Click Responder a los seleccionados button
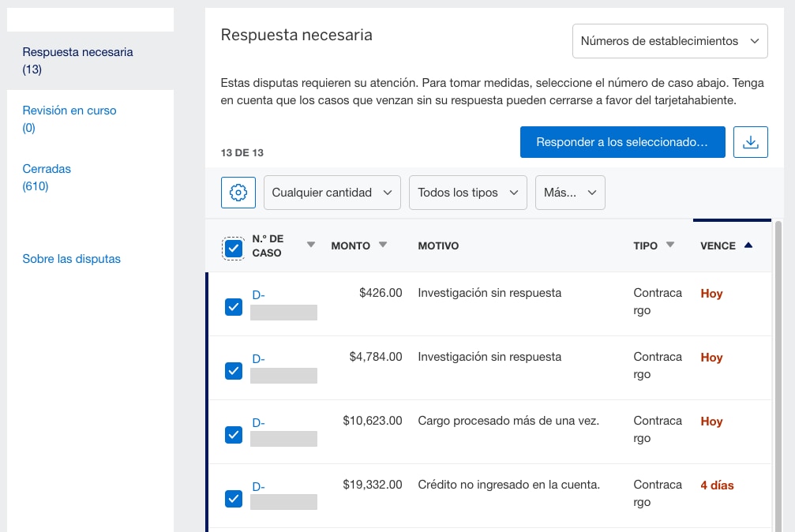Viewport: 795px width, 532px height. (x=622, y=141)
